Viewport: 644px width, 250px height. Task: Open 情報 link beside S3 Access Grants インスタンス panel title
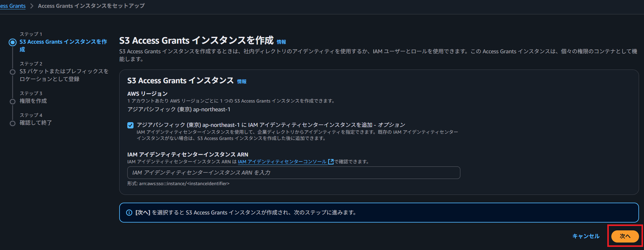point(242,81)
